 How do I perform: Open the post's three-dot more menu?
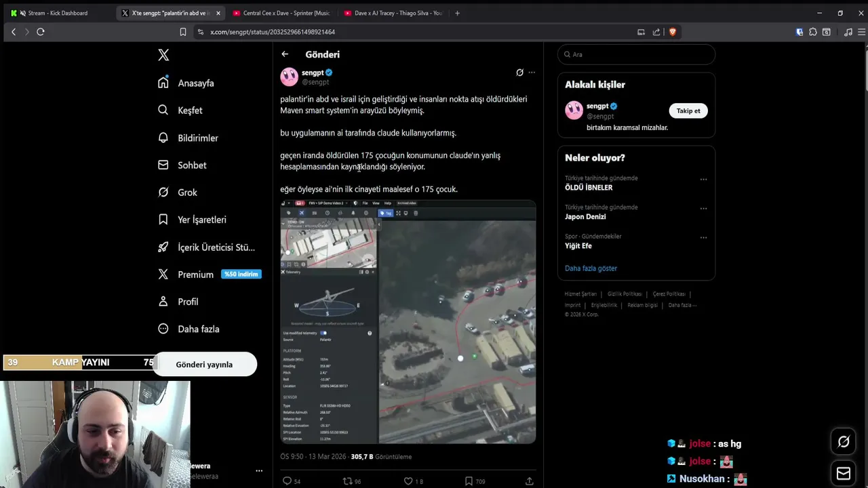point(532,73)
